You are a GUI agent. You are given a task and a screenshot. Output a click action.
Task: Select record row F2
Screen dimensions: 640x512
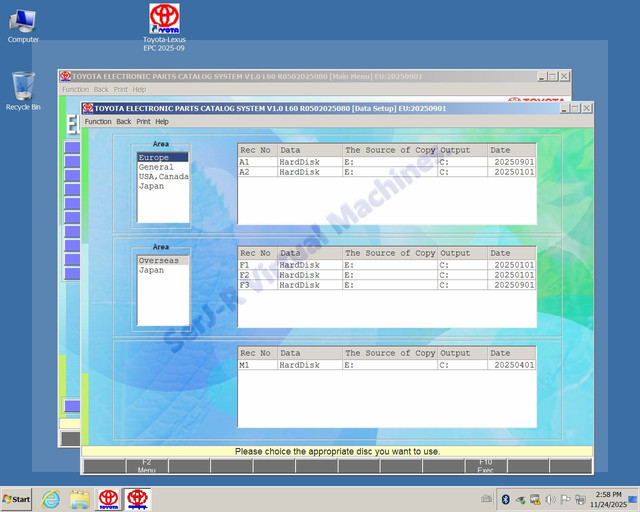point(387,275)
